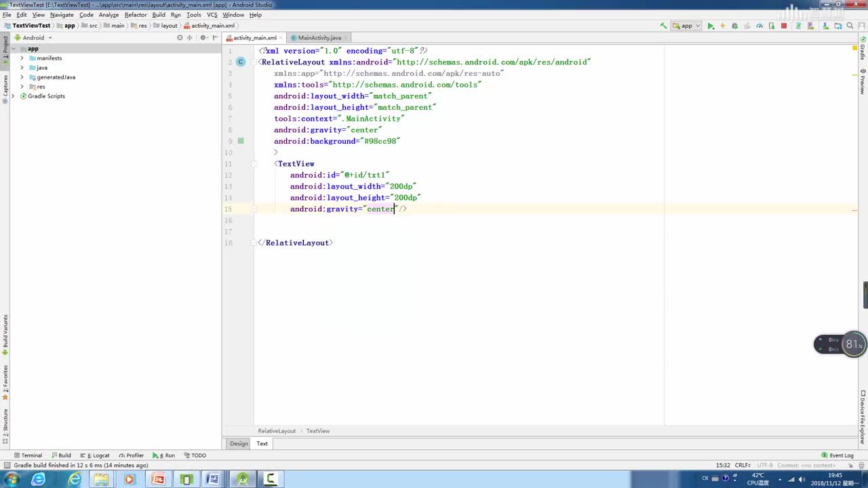868x488 pixels.
Task: Open the Terminal tool window
Action: [28, 455]
